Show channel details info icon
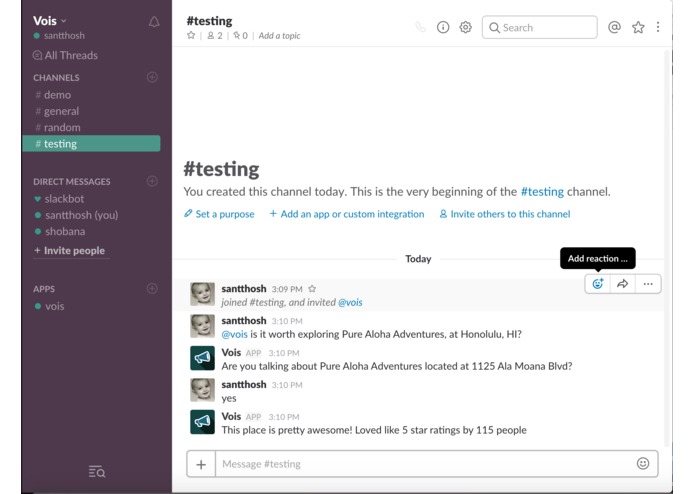Image resolution: width=695 pixels, height=494 pixels. tap(443, 27)
